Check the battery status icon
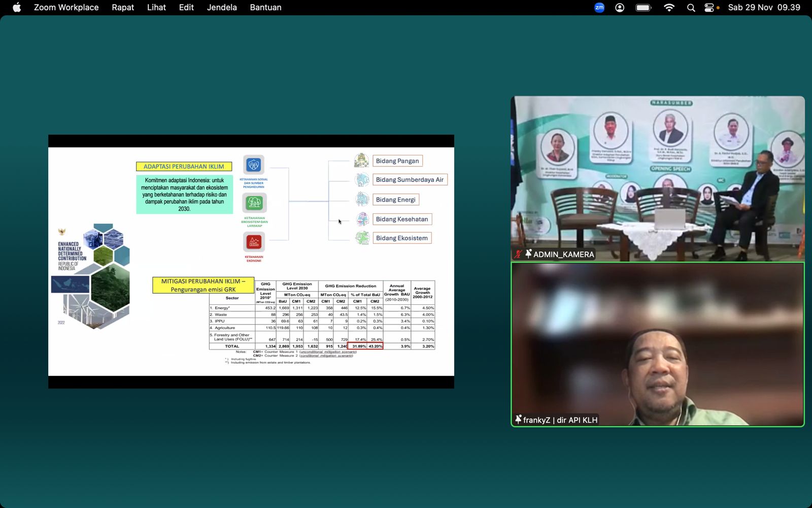This screenshot has height=508, width=812. click(643, 8)
